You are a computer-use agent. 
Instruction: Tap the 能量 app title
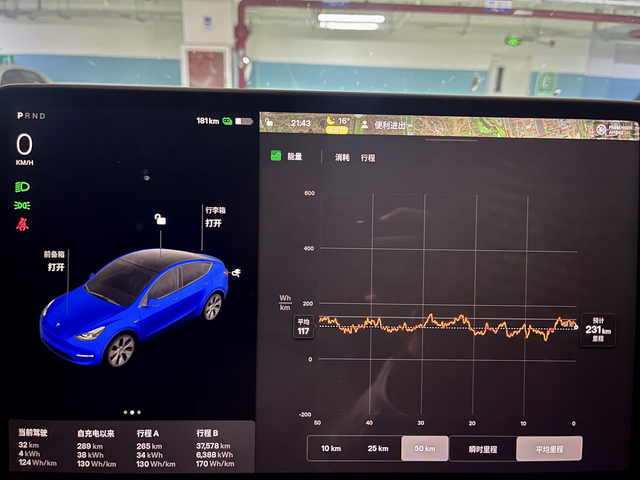(x=294, y=156)
